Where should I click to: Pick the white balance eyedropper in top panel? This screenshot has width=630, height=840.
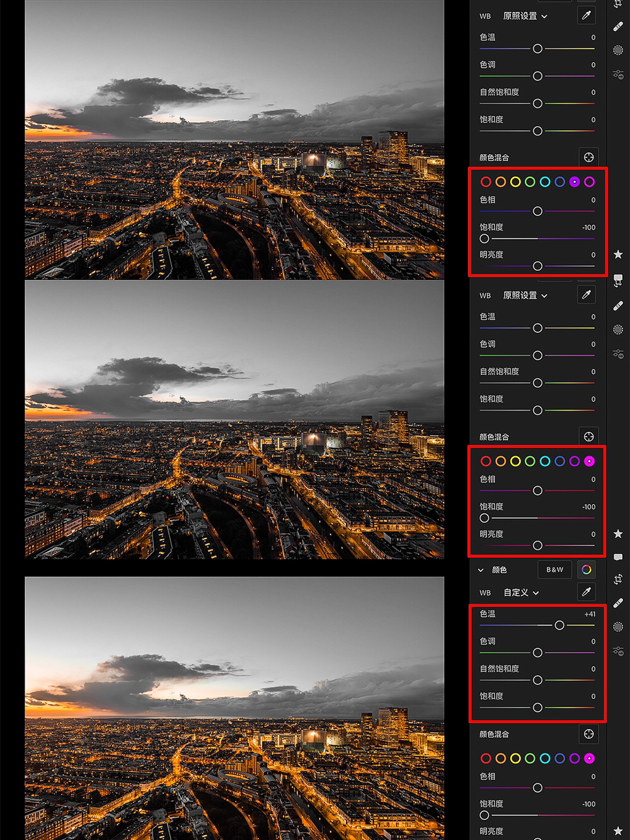click(x=587, y=15)
